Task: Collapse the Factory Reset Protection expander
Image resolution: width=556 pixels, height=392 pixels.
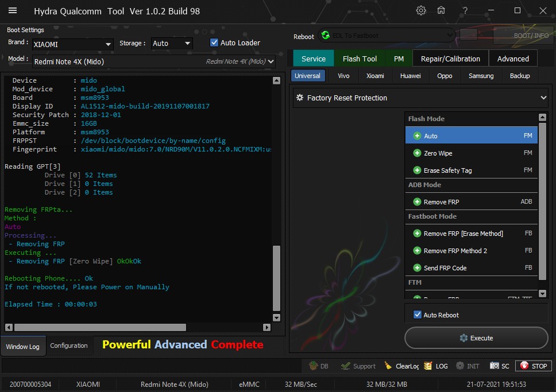Action: 543,98
